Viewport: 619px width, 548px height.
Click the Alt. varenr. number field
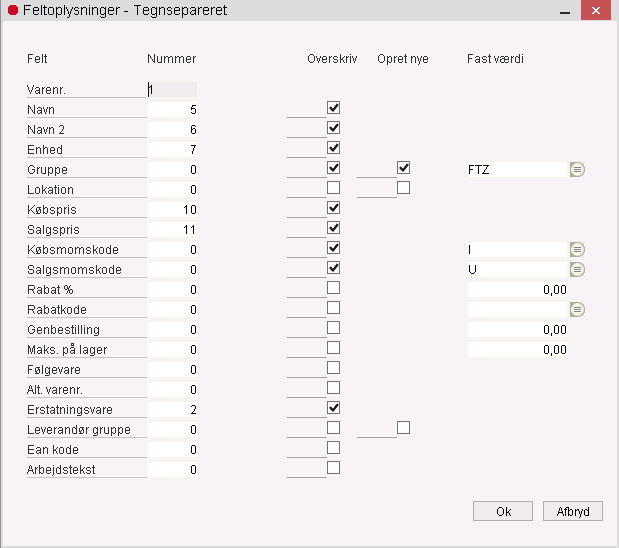point(172,390)
